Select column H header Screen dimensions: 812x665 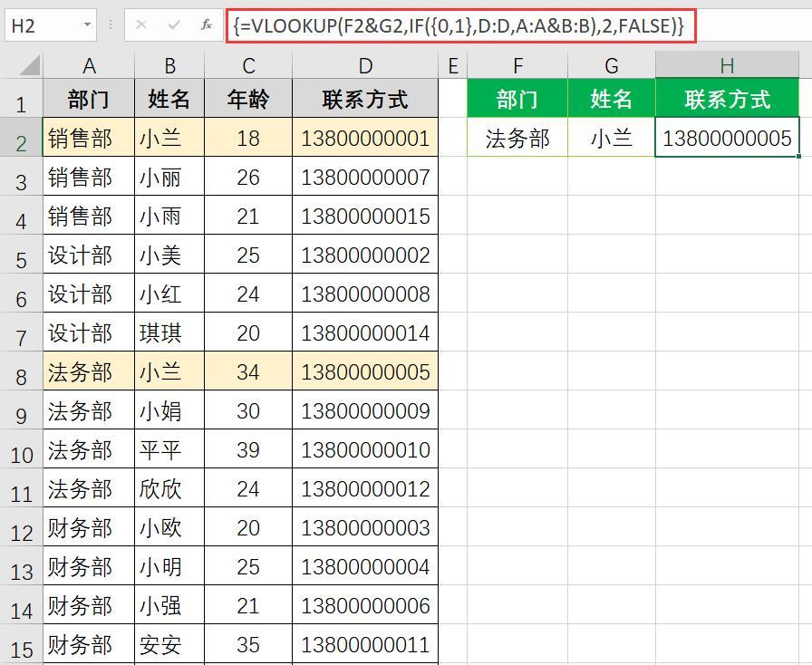[727, 65]
